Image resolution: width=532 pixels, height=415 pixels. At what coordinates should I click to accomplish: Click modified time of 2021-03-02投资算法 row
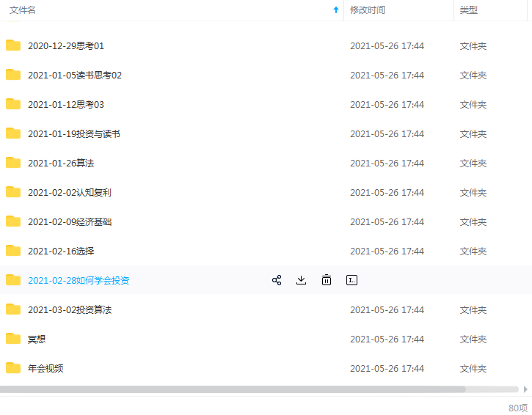tap(387, 310)
